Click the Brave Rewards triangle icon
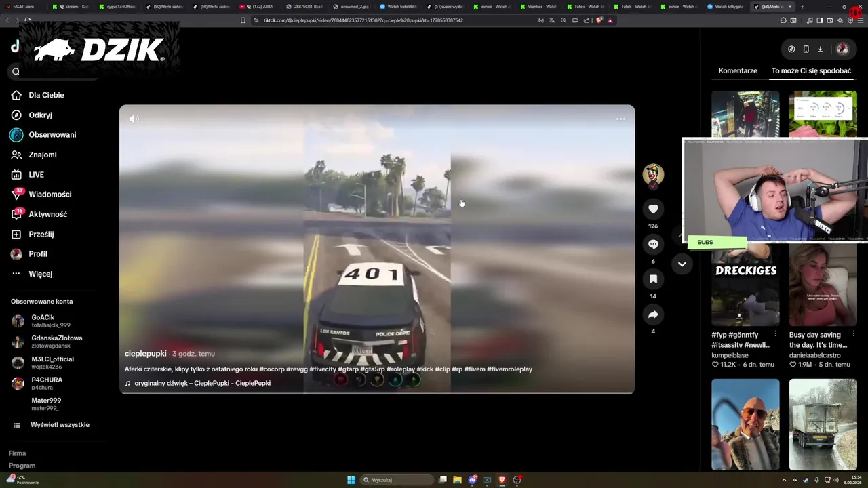868x488 pixels. pos(610,20)
